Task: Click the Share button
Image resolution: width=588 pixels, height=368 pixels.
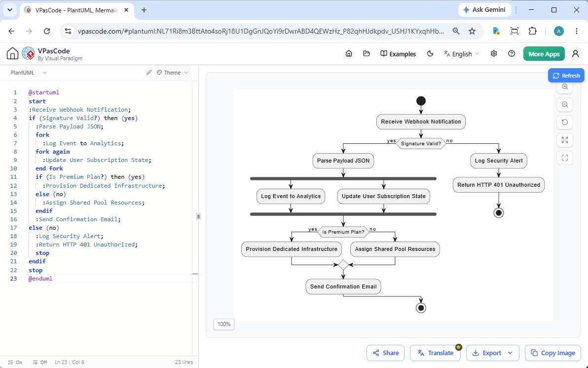Action: coord(385,353)
